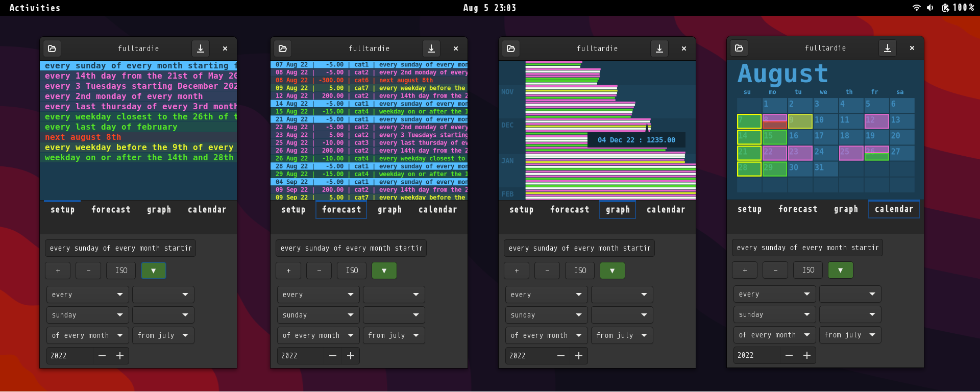Switch to graph tab in first window
The width and height of the screenshot is (980, 392).
(x=159, y=210)
